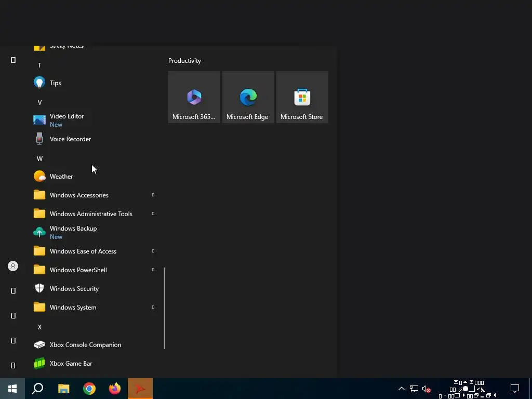
Task: Click the muted volume tray icon
Action: [426, 389]
